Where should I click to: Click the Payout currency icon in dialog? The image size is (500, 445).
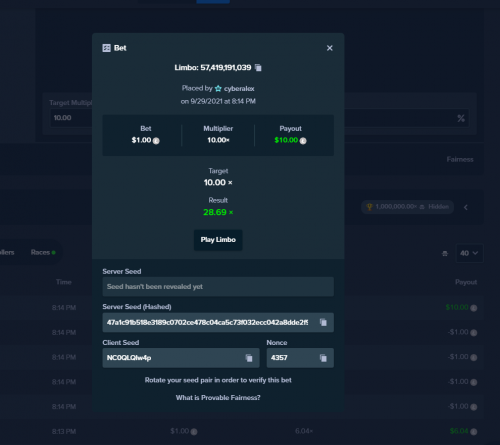coord(303,141)
